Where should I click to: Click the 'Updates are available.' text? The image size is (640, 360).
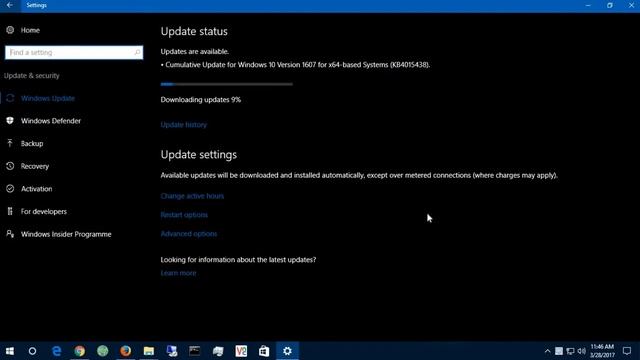[x=195, y=51]
